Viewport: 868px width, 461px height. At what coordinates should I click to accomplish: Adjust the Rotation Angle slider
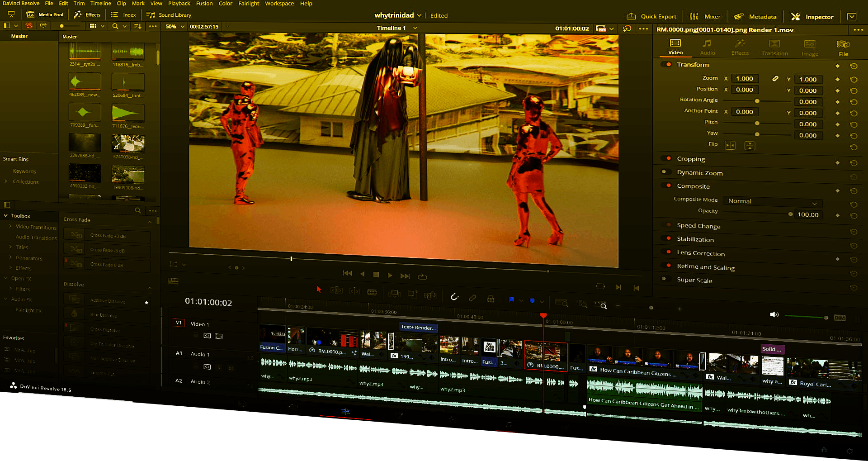pyautogui.click(x=757, y=101)
